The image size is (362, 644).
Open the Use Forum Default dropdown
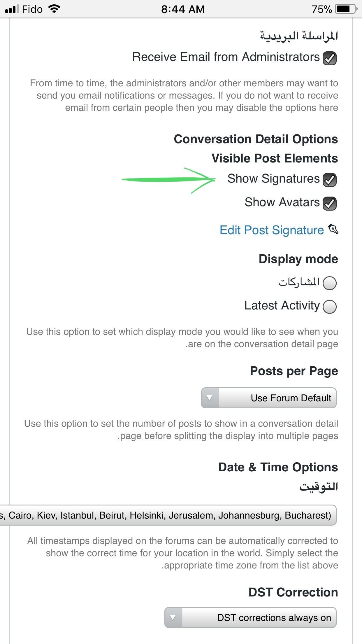coord(277,398)
